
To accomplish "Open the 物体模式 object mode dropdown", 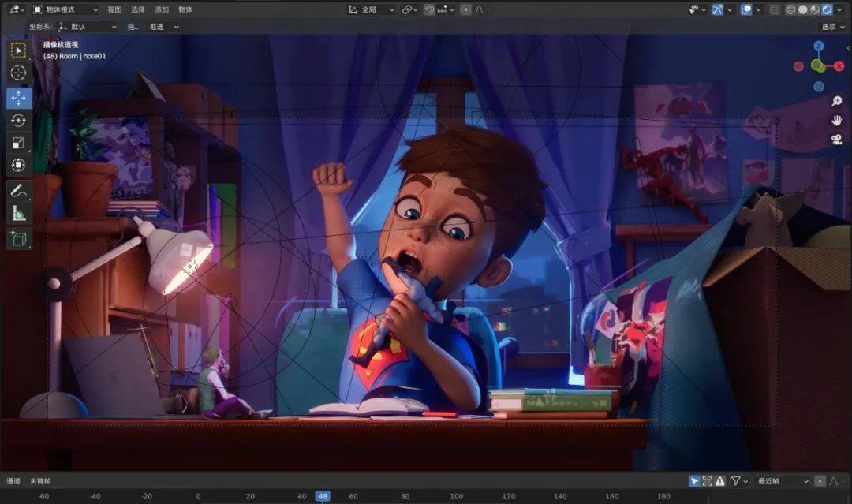I will [65, 9].
